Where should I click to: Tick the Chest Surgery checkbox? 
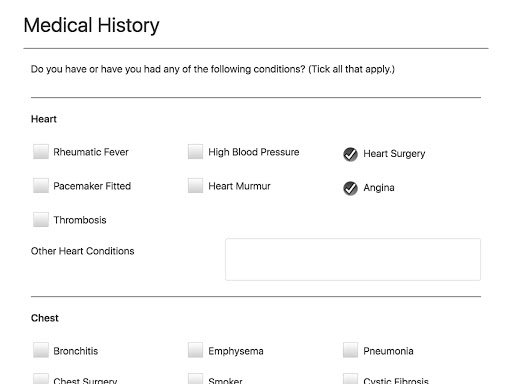(41, 379)
